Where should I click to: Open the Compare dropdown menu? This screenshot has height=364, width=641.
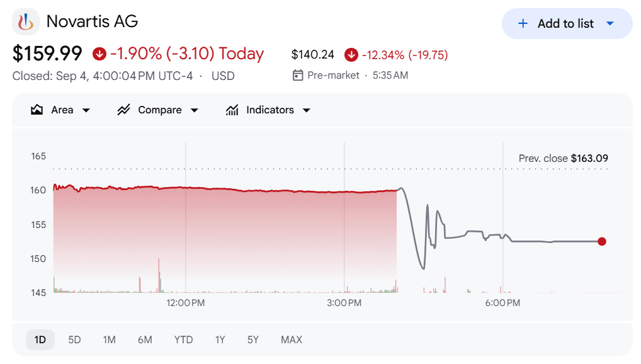195,110
